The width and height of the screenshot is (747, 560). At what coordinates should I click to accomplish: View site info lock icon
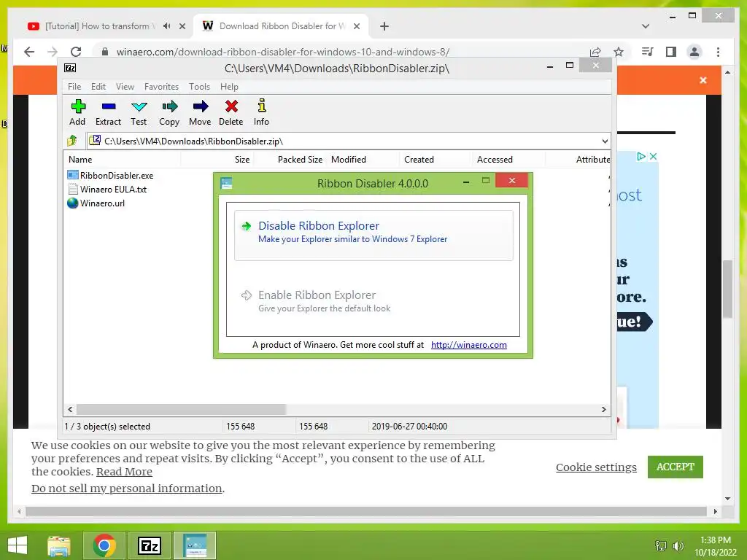pyautogui.click(x=105, y=52)
